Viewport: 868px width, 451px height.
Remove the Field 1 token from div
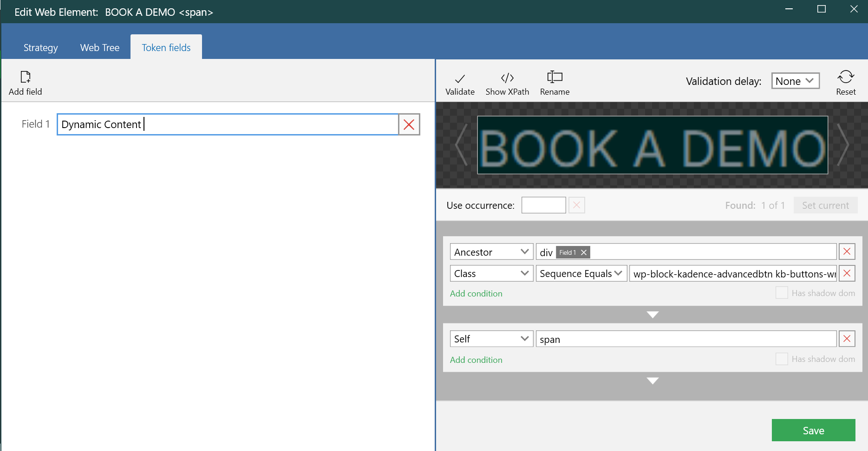coord(584,252)
